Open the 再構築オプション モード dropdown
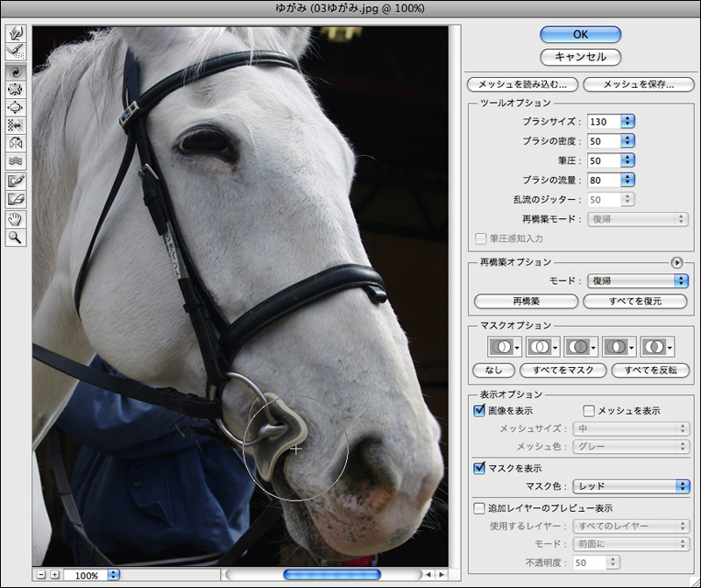This screenshot has width=701, height=588. 637,280
